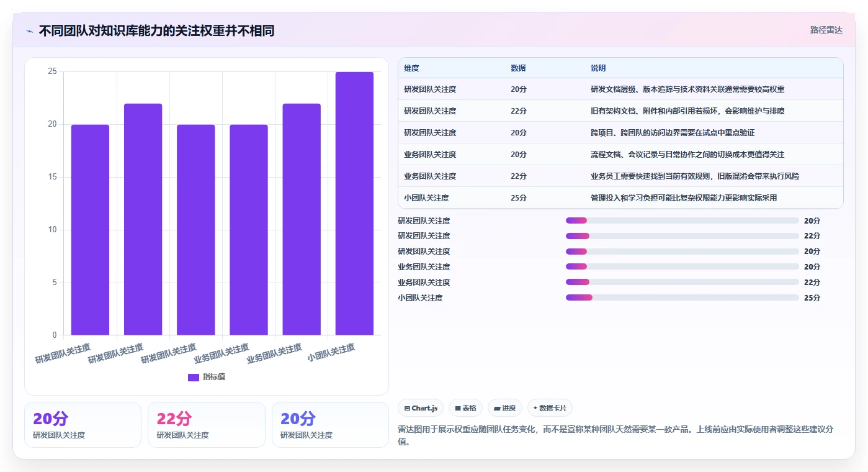Click the lightning icon beside the page title
This screenshot has width=868, height=472.
(x=29, y=31)
